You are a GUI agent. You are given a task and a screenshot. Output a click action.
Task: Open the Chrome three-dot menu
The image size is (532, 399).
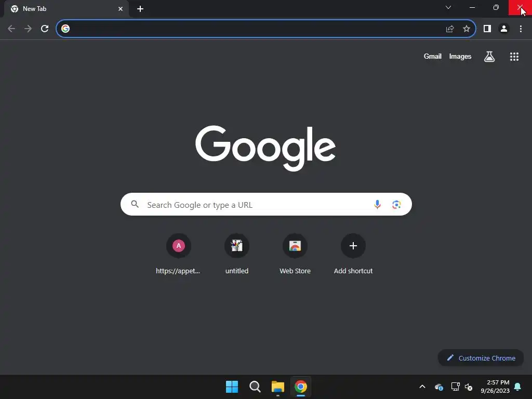521,29
